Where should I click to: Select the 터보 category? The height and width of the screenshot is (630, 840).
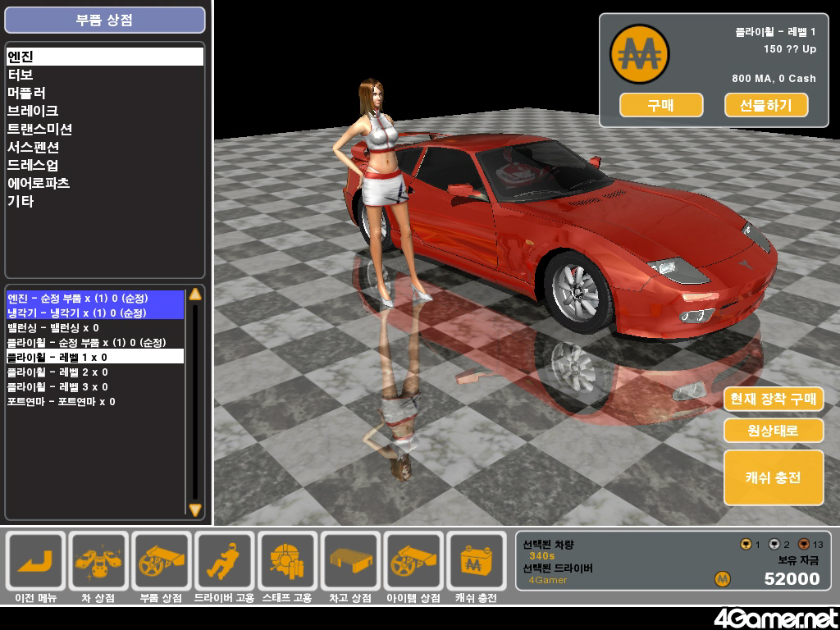tap(21, 75)
